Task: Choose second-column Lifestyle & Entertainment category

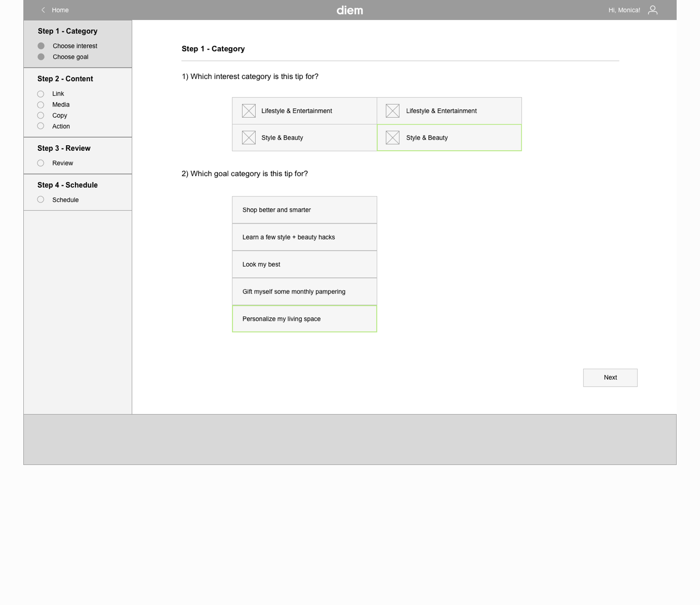Action: [x=449, y=111]
